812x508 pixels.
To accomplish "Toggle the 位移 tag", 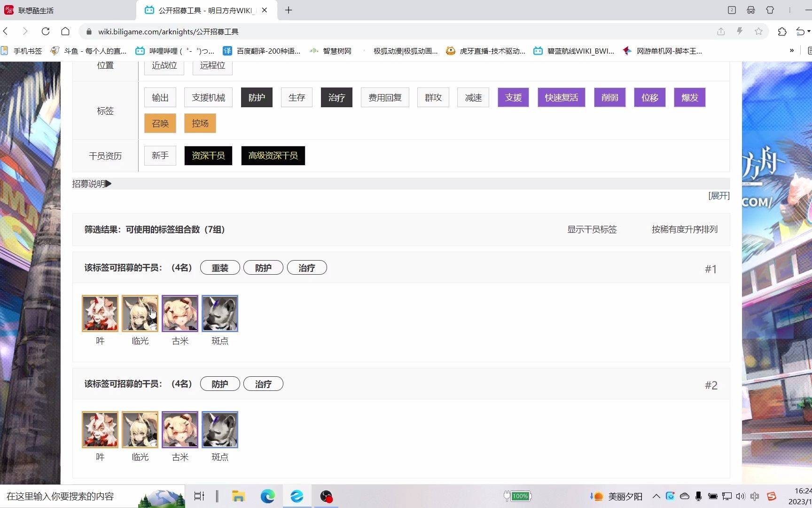I will (x=650, y=97).
